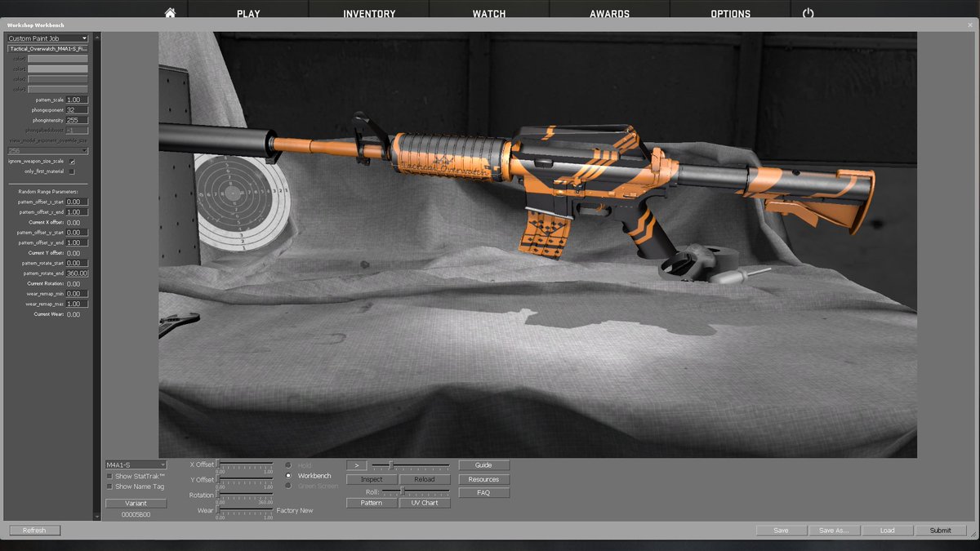This screenshot has width=980, height=551.
Task: Enable the Show StatTrak checkbox
Action: tap(110, 476)
